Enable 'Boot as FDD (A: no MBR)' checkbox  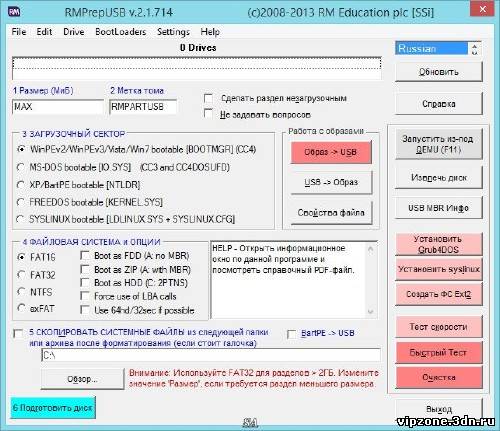85,256
